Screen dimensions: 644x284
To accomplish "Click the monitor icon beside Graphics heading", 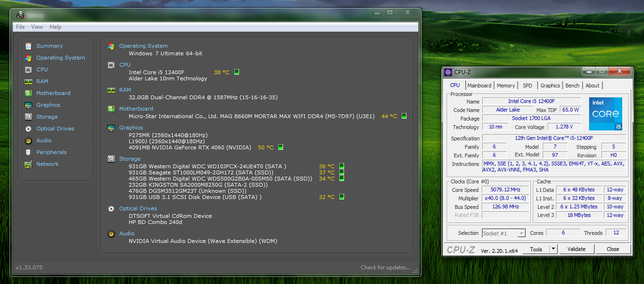I will click(111, 128).
